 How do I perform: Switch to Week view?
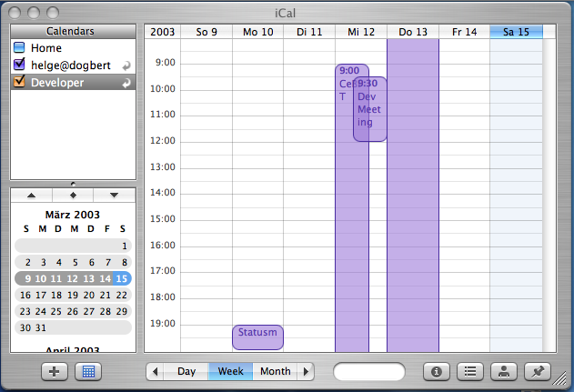tap(231, 372)
